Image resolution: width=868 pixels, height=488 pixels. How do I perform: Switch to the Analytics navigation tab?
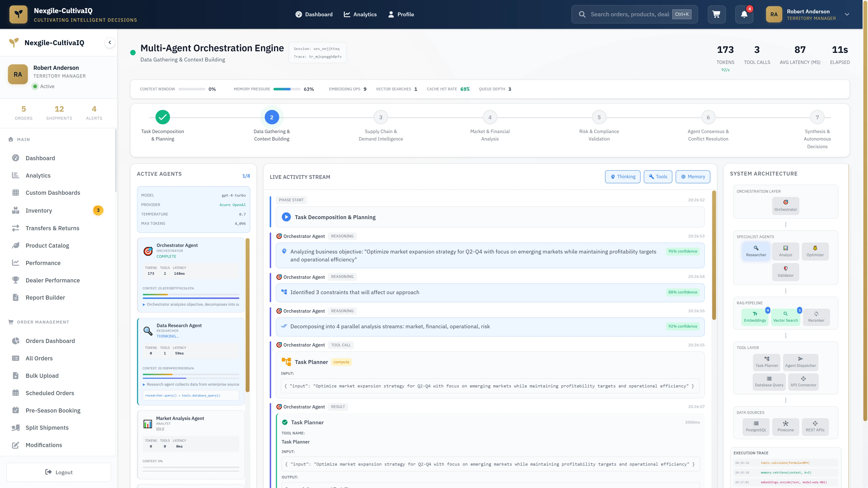[360, 14]
